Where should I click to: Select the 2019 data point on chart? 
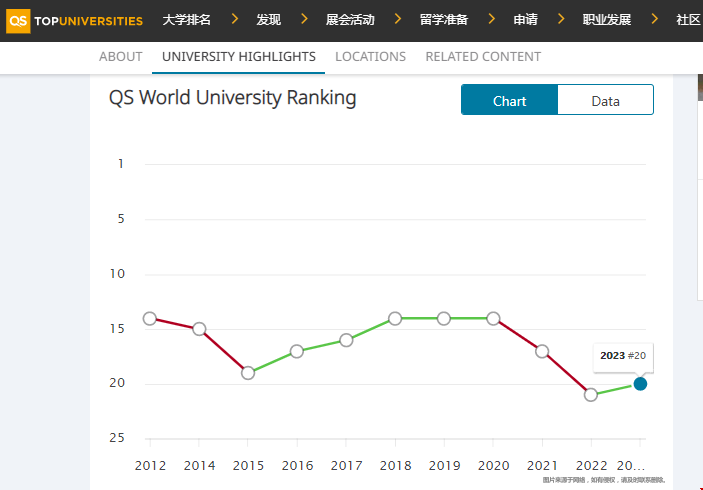click(x=444, y=319)
